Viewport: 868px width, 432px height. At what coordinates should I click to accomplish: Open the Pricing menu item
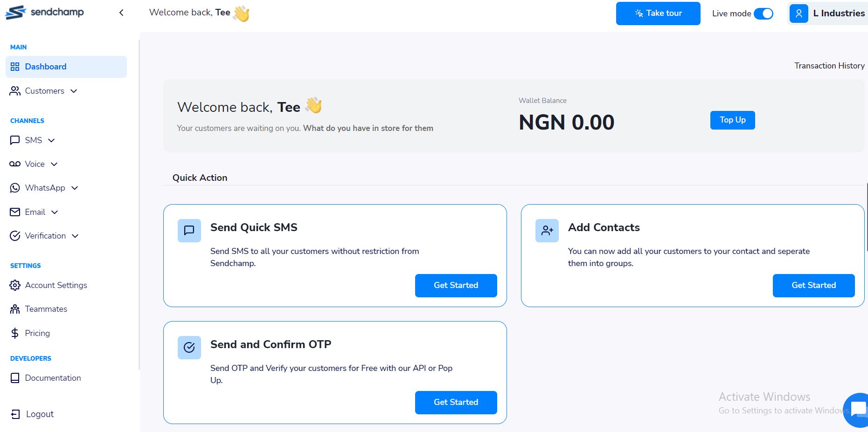37,333
